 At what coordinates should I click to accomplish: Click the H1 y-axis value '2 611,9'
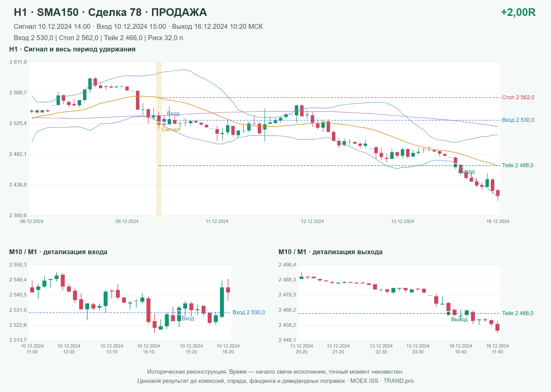click(18, 62)
